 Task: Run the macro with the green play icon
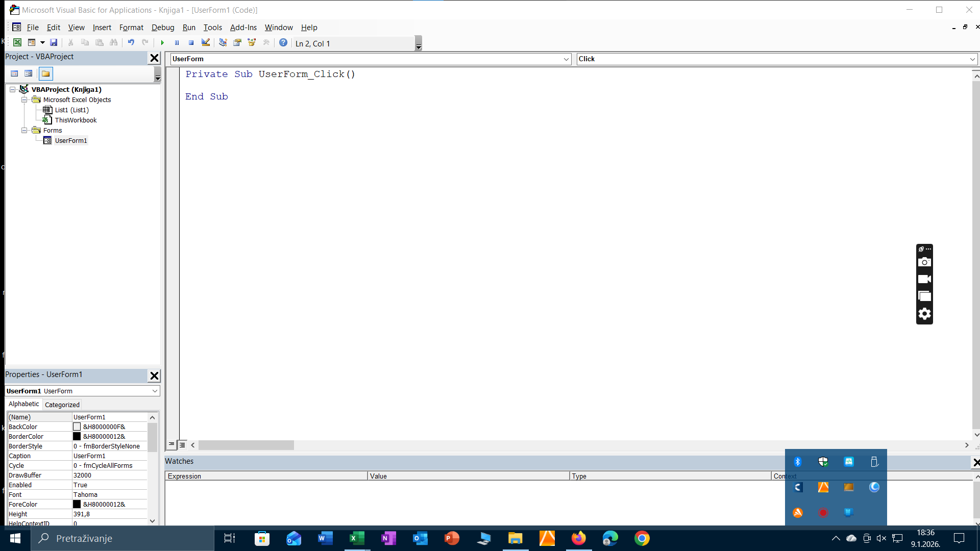coord(162,43)
